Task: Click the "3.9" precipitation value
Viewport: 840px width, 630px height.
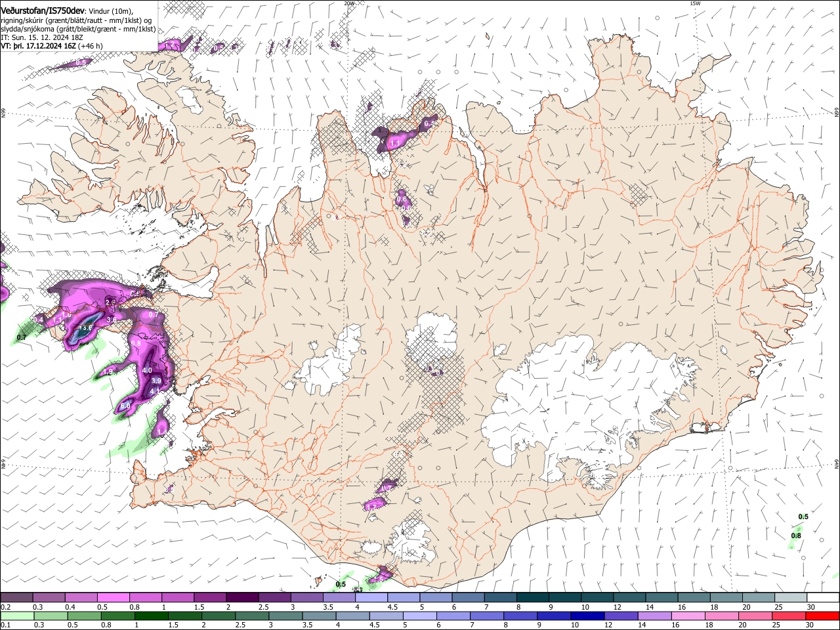Action: click(156, 381)
